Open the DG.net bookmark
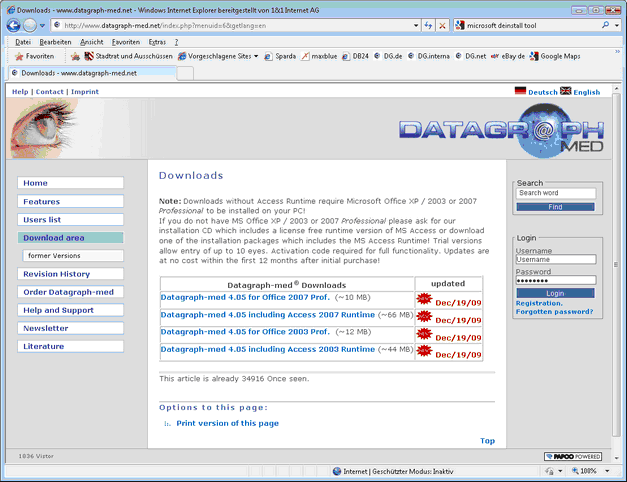The width and height of the screenshot is (627, 482). tap(471, 56)
